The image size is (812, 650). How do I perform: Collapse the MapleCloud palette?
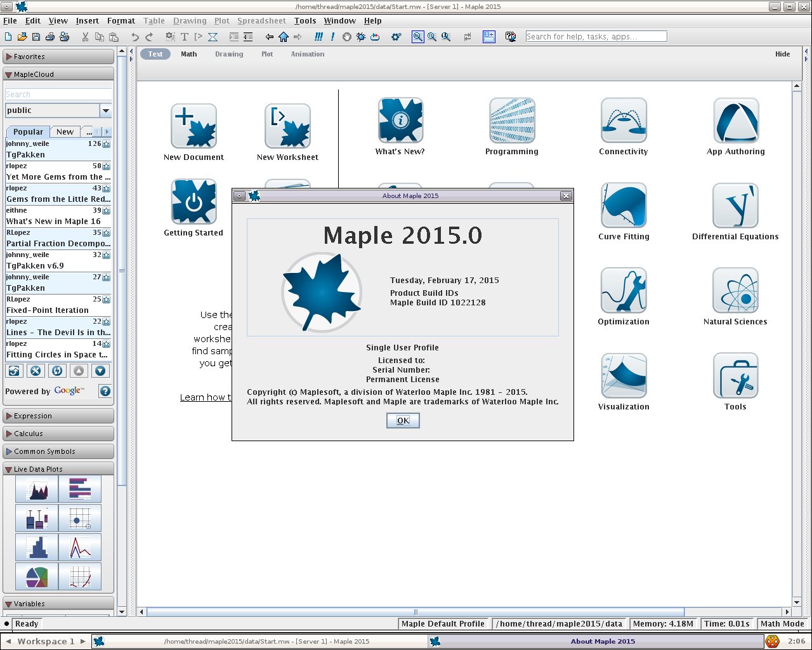tap(58, 74)
